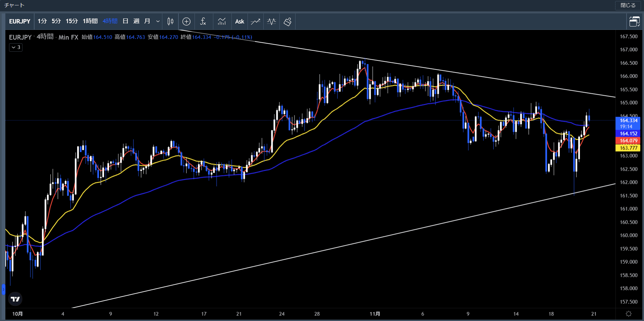The image size is (644, 321).
Task: Switch to the 15分 timeframe
Action: pos(72,21)
